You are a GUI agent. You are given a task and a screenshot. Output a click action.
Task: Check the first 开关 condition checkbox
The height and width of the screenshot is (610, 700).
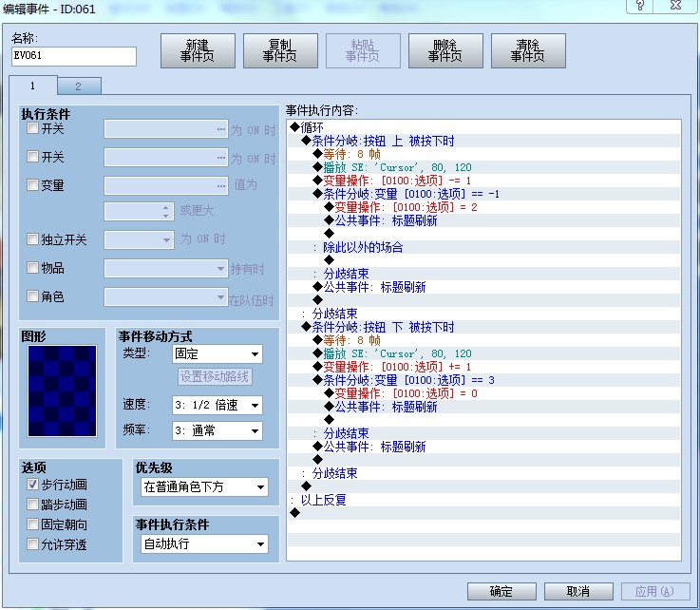coord(32,128)
